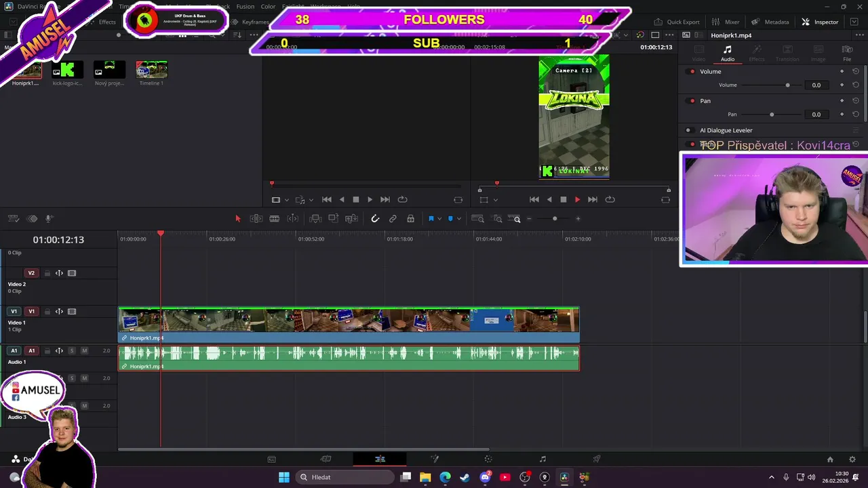Click the Overwrite Clip tool icon
The width and height of the screenshot is (868, 488).
[334, 218]
